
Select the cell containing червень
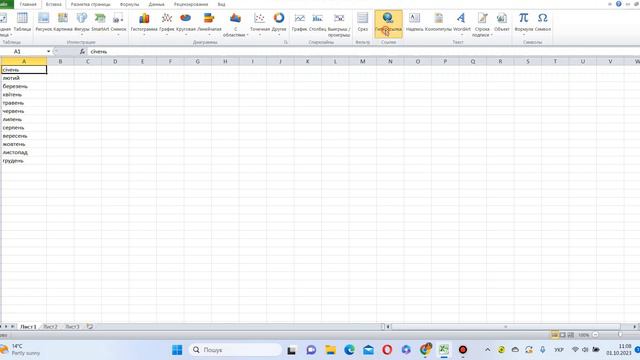coord(24,111)
